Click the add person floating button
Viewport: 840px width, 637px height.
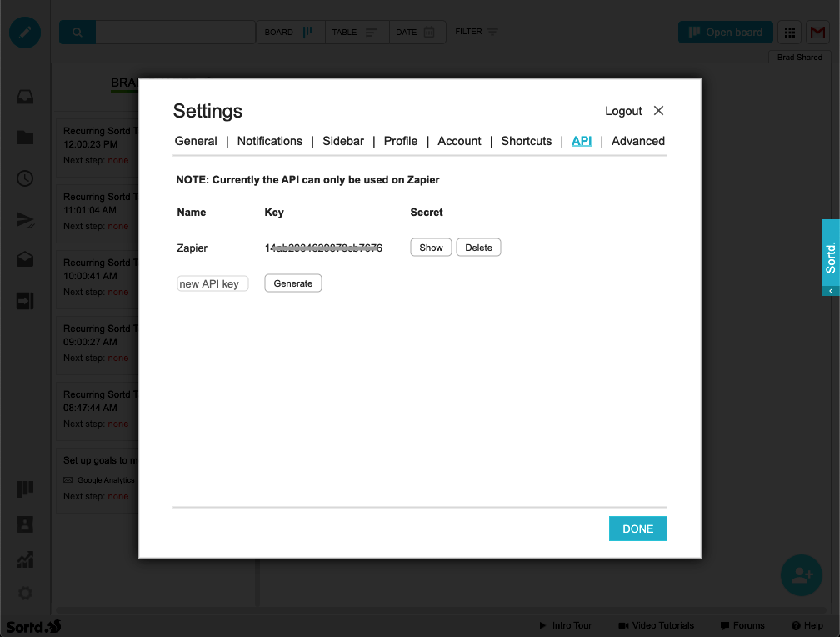tap(802, 575)
